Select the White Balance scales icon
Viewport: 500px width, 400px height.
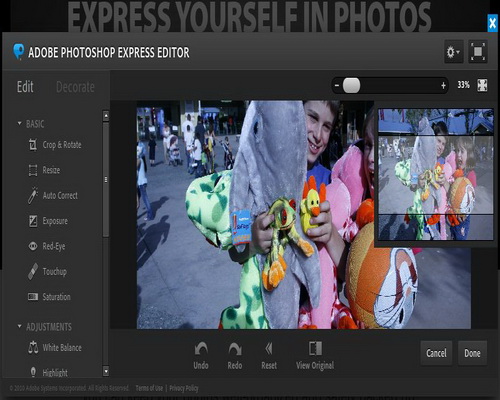coord(33,348)
